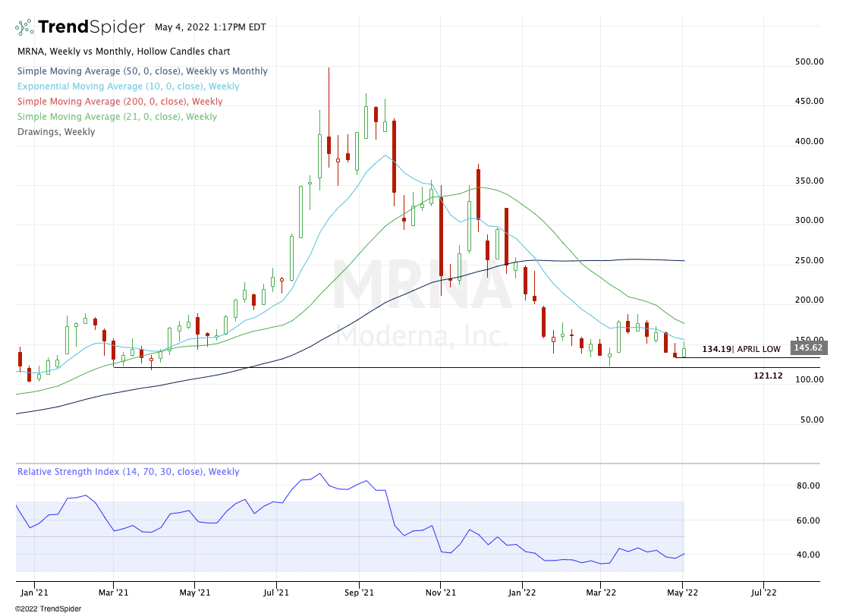The height and width of the screenshot is (616, 843).
Task: Click the TrendSpider logo icon
Action: [24, 27]
